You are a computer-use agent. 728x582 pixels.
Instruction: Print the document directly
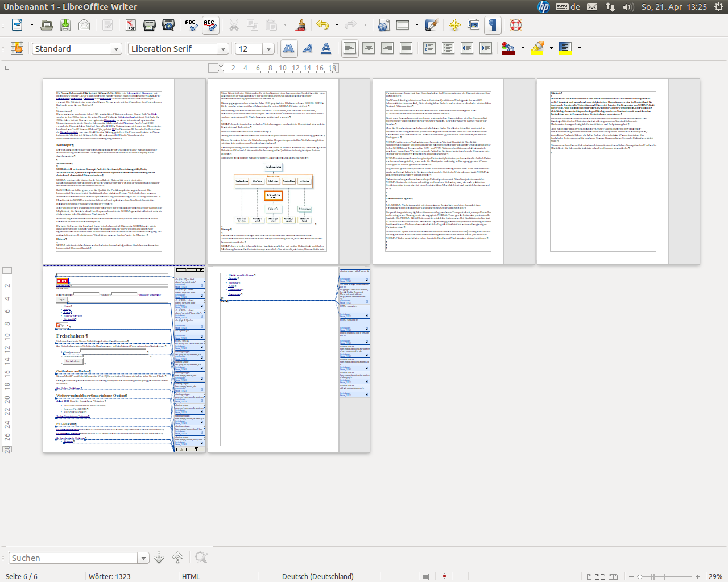point(150,25)
